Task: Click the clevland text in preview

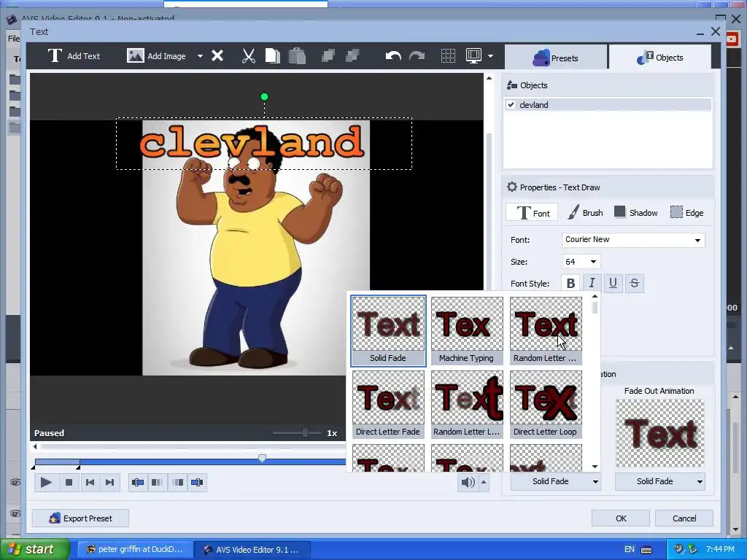Action: (x=252, y=141)
